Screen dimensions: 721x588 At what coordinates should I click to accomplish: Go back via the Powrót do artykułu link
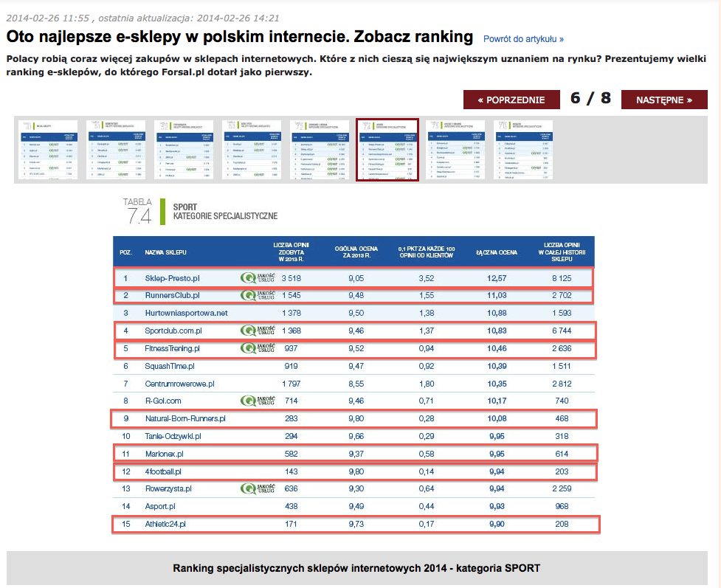(x=523, y=39)
